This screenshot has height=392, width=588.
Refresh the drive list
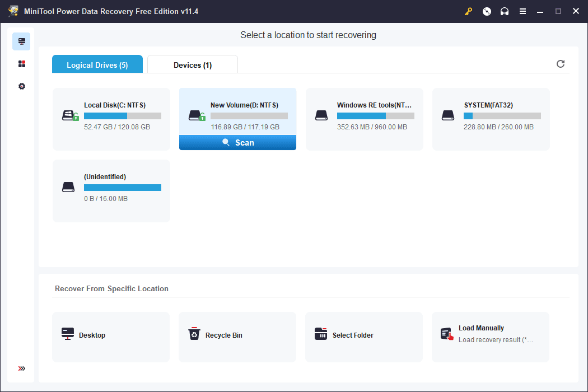560,64
